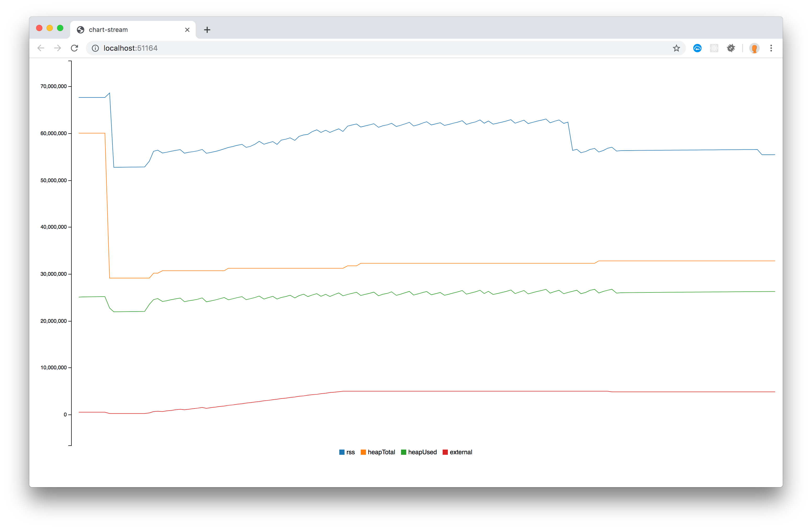Click the 70,000,000 axis label
Screen dimensions: 812x529
click(54, 86)
